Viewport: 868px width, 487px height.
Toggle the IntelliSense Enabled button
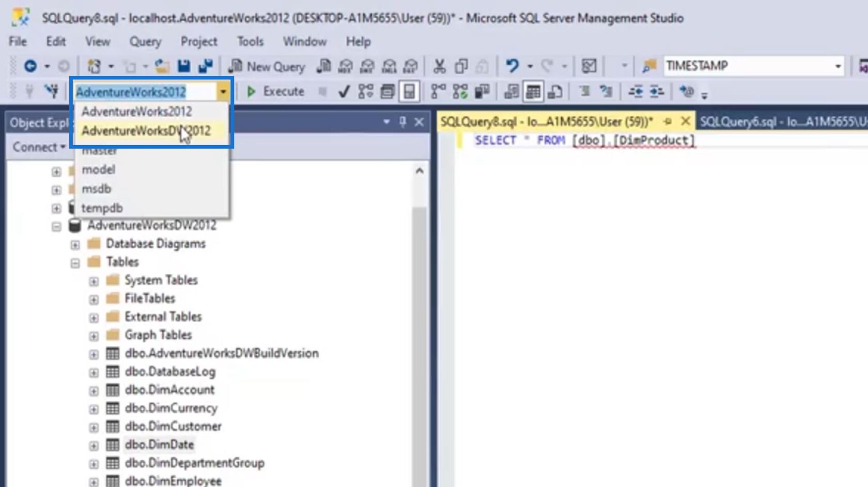pos(409,92)
